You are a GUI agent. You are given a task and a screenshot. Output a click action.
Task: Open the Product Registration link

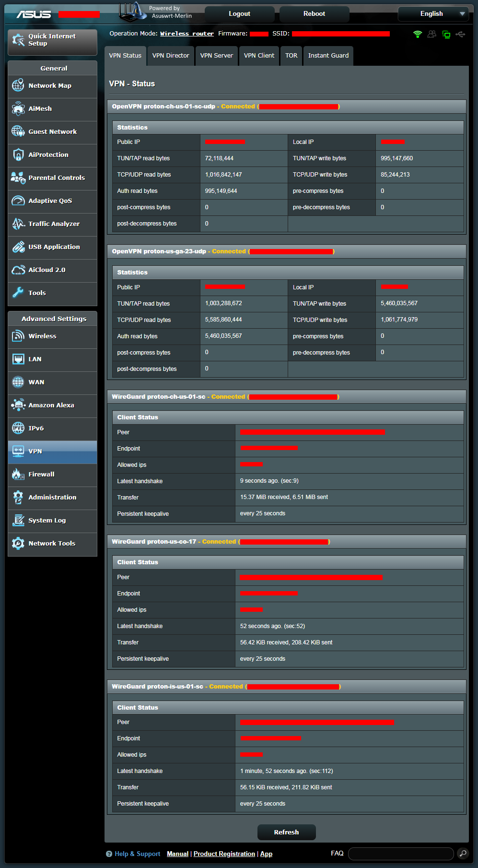(x=224, y=854)
